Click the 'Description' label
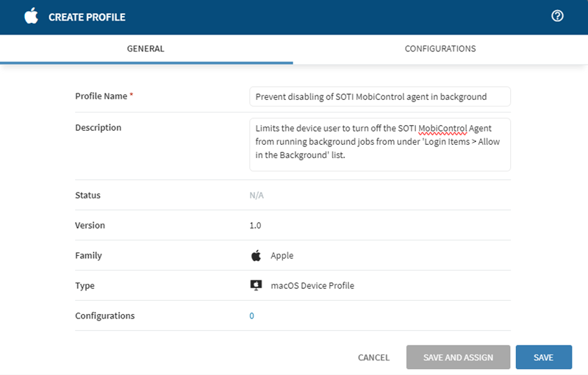Image resolution: width=588 pixels, height=375 pixels. (98, 127)
